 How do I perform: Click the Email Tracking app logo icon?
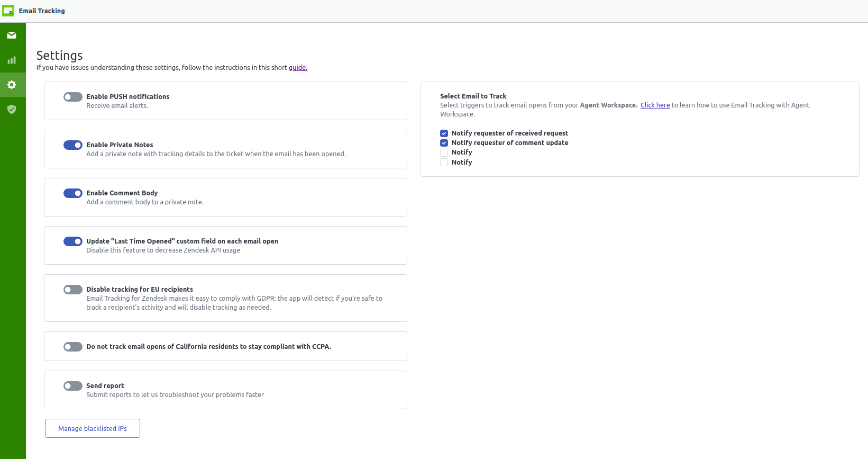pyautogui.click(x=8, y=11)
